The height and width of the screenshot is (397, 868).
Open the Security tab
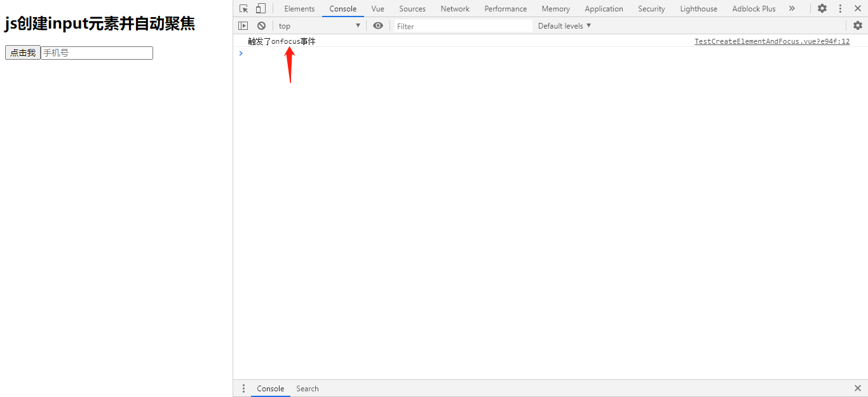coord(652,8)
